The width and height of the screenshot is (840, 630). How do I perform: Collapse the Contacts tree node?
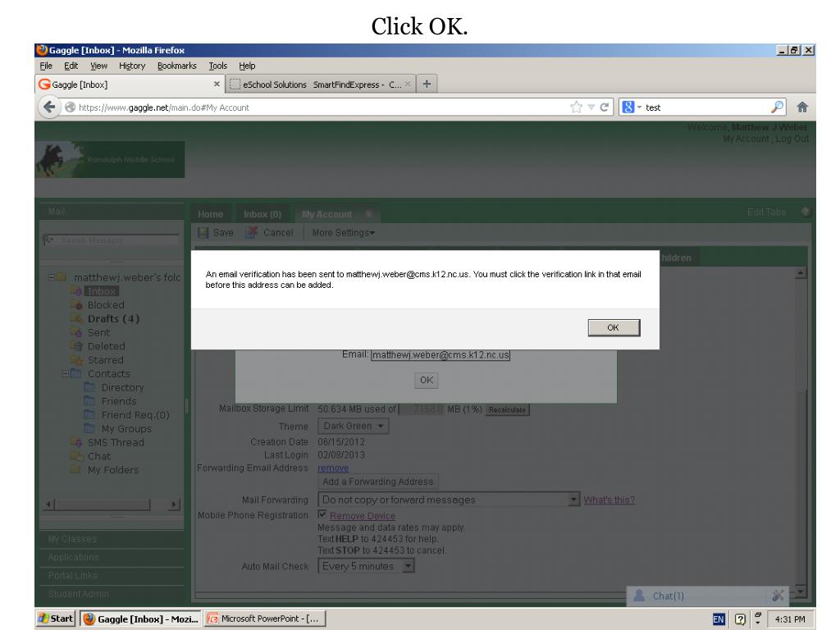pyautogui.click(x=65, y=373)
